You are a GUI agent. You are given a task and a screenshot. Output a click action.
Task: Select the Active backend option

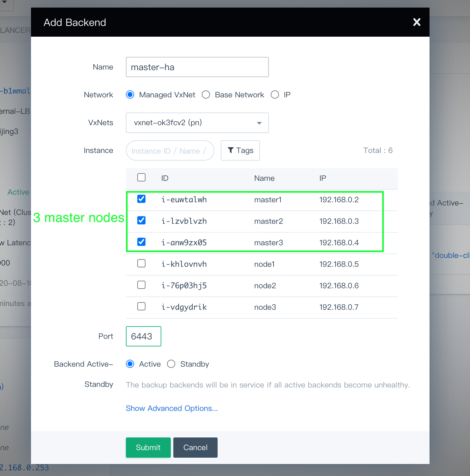[x=130, y=364]
